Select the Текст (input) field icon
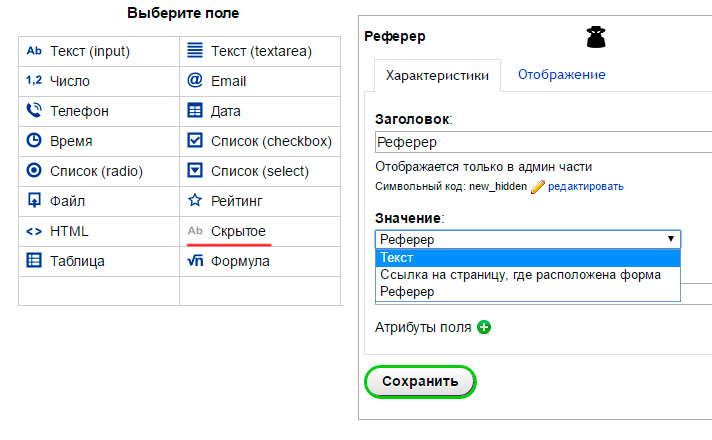Screen dimensions: 712x440 pos(34,51)
